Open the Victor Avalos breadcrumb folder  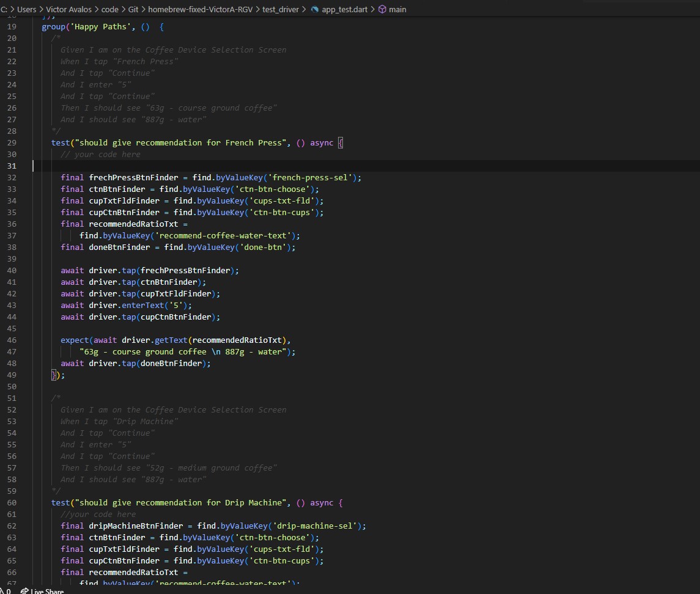tap(70, 10)
